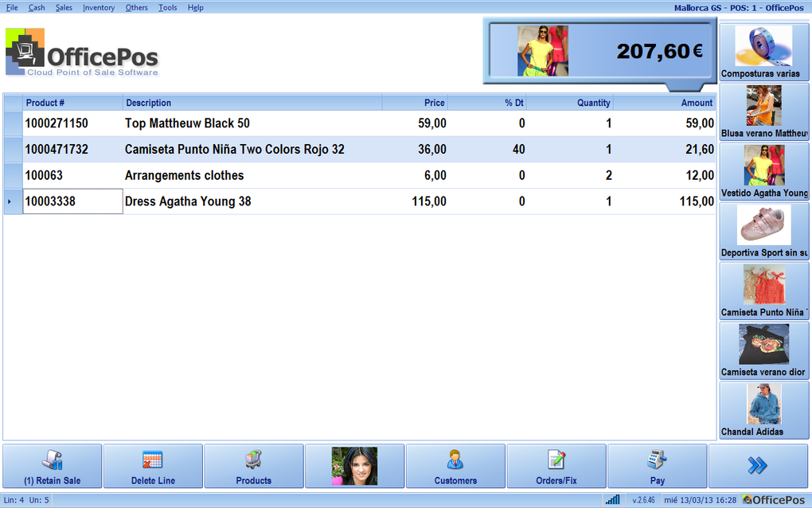Select the Dress Agatha Young 38 row
The width and height of the screenshot is (812, 508).
pos(360,201)
